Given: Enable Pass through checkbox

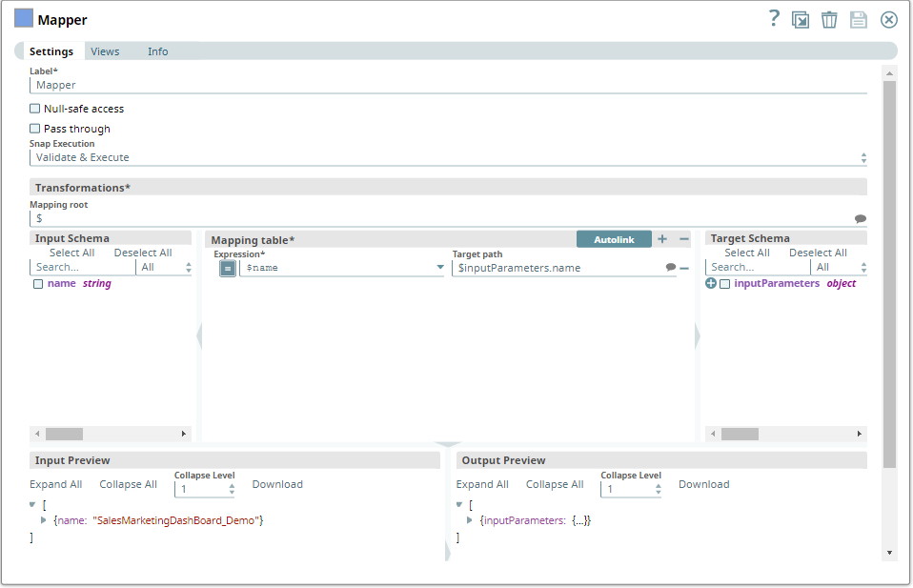Looking at the screenshot, I should click(35, 129).
